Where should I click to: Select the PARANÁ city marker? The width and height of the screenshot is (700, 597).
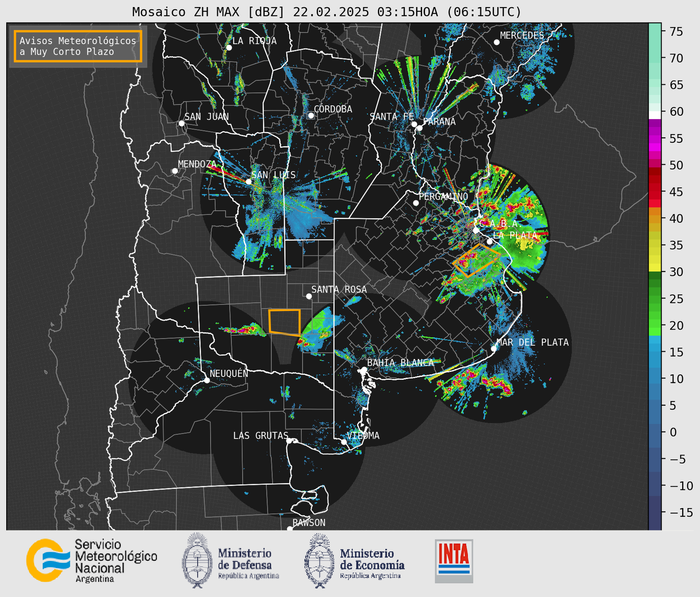pos(420,128)
